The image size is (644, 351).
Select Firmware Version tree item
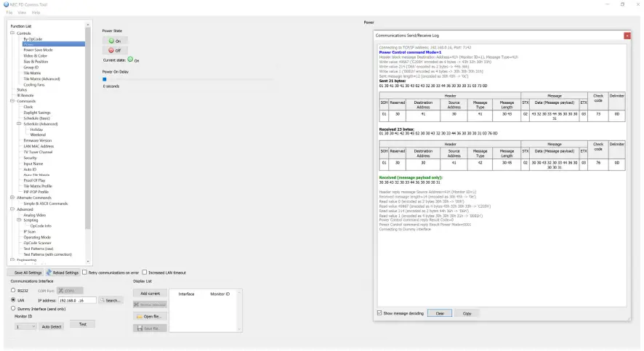coord(37,140)
